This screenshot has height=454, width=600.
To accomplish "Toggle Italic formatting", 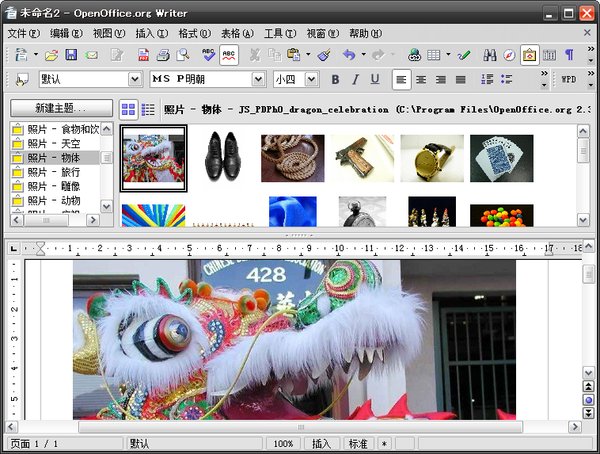I will click(355, 79).
